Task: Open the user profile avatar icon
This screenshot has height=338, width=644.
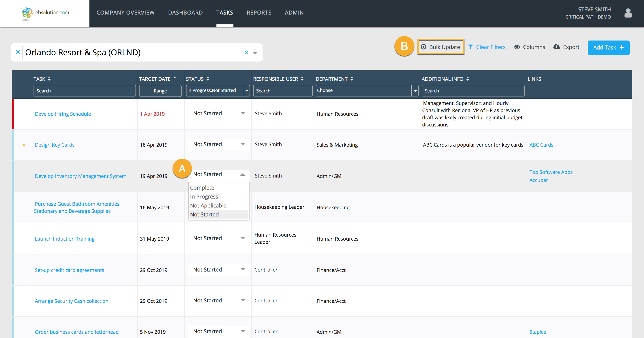Action: (628, 13)
